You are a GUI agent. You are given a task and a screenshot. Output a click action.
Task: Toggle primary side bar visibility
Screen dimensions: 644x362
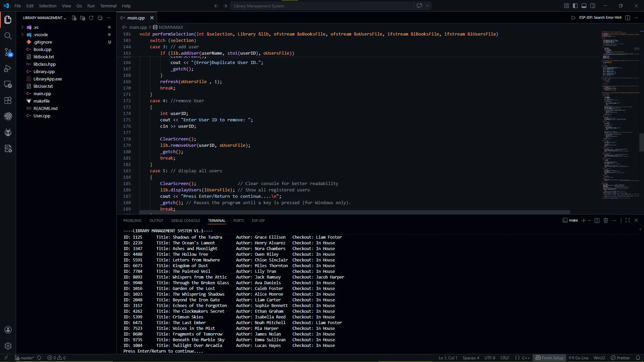[x=575, y=6]
